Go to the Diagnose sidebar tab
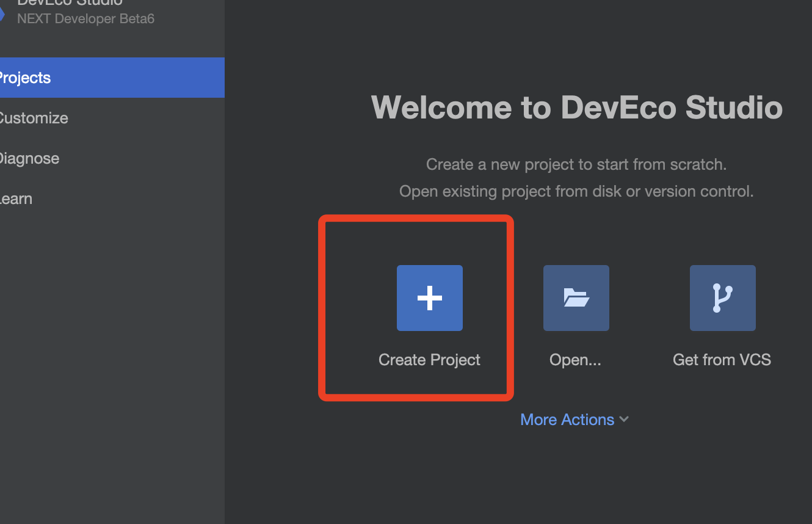This screenshot has height=524, width=812. [112, 158]
